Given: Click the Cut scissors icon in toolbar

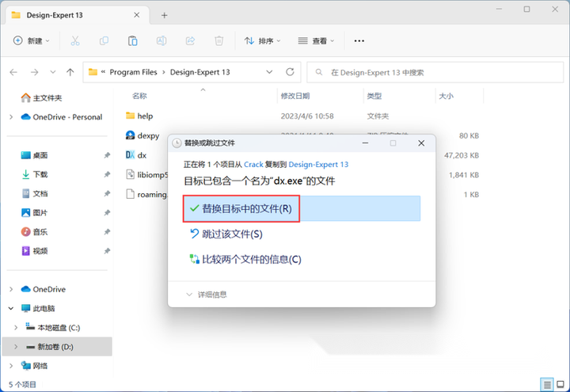Looking at the screenshot, I should click(75, 40).
